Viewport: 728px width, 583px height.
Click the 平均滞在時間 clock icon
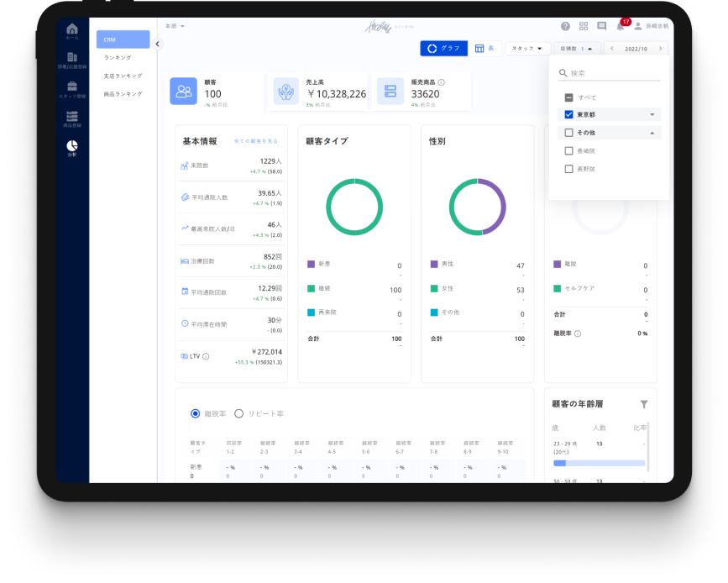point(185,323)
